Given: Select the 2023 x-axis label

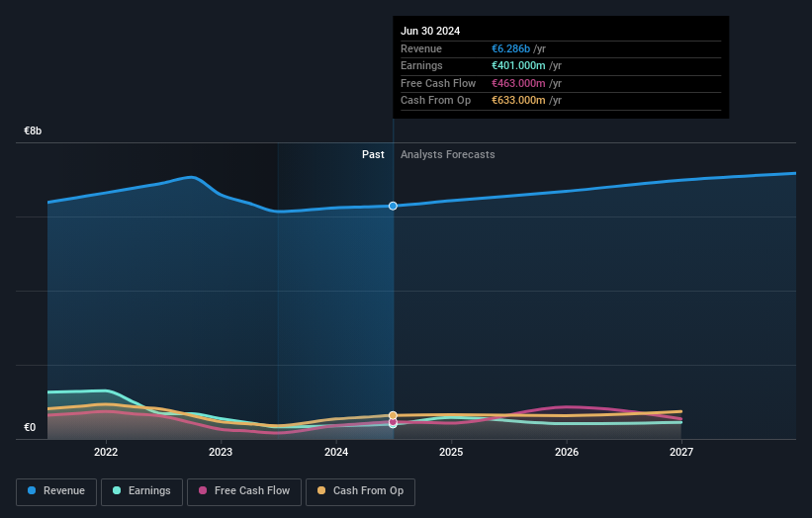Looking at the screenshot, I should (x=221, y=453).
